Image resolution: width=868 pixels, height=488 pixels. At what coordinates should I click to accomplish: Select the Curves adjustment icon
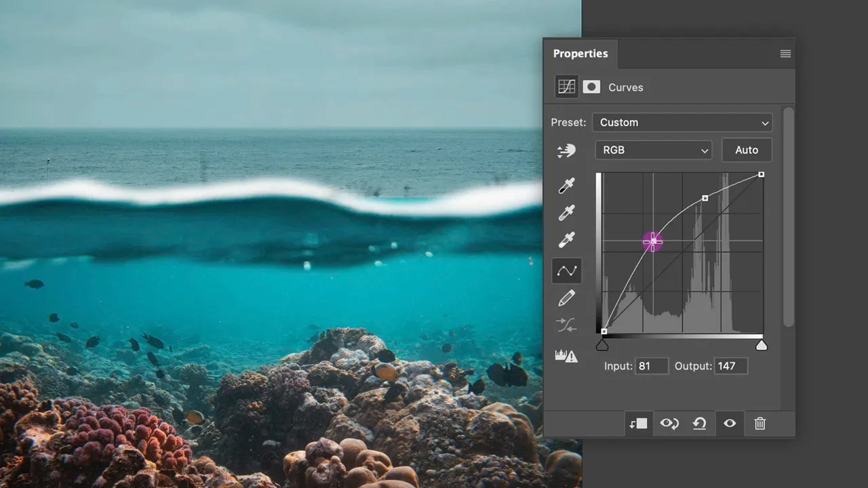click(x=566, y=87)
